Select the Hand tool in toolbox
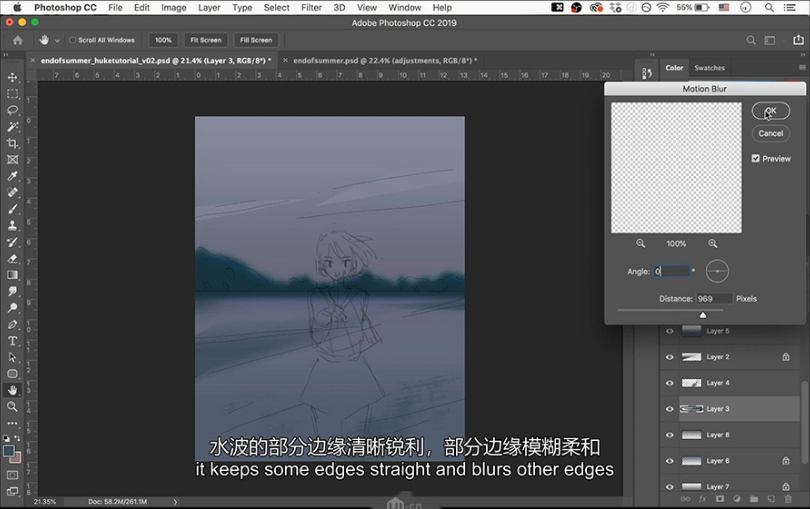Screen dimensions: 810x509 pyautogui.click(x=12, y=390)
